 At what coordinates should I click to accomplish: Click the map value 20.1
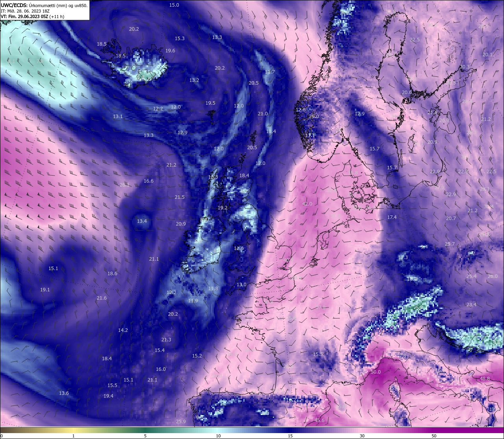pos(487,55)
